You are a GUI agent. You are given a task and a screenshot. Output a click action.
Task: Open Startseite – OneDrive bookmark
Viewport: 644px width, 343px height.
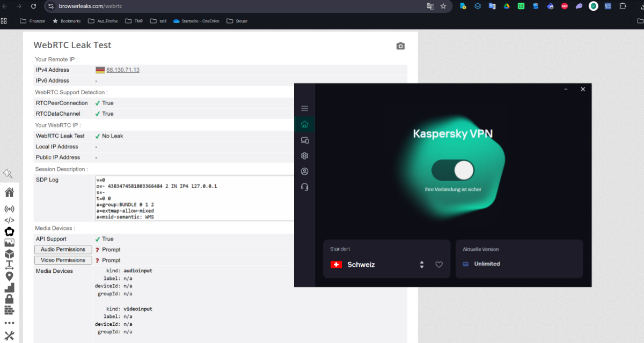(196, 21)
